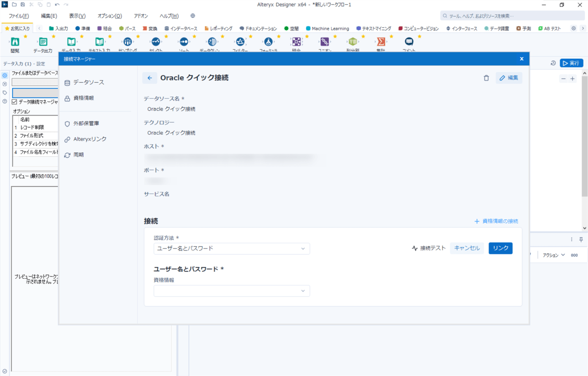Switch to the お気に入り tool tab

17,28
